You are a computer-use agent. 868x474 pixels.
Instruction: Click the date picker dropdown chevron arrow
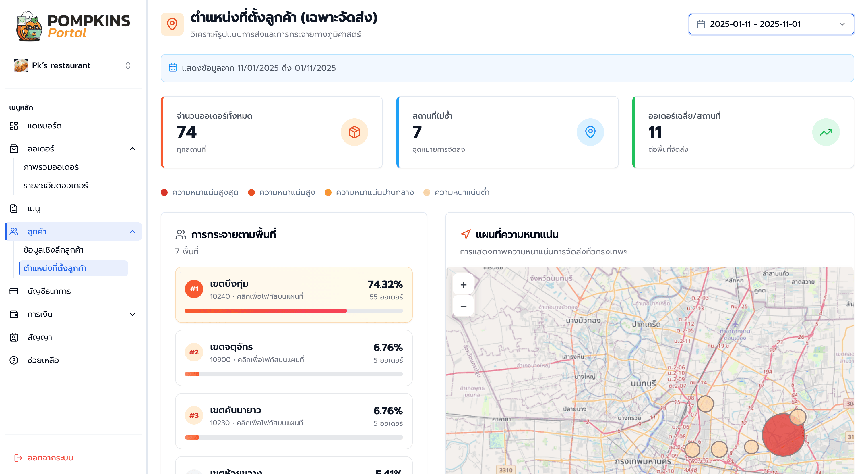[x=842, y=24]
